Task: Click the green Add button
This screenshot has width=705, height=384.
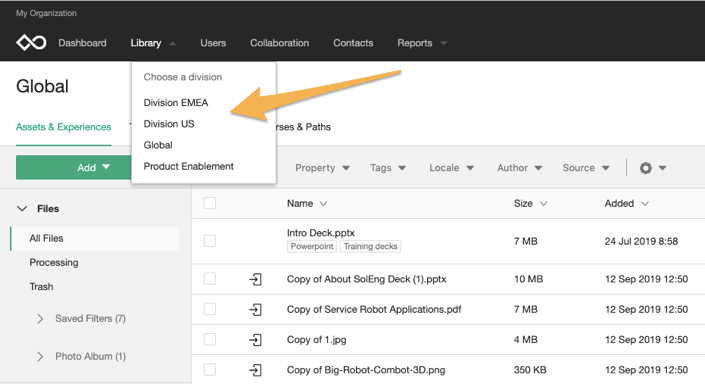Action: [x=74, y=167]
